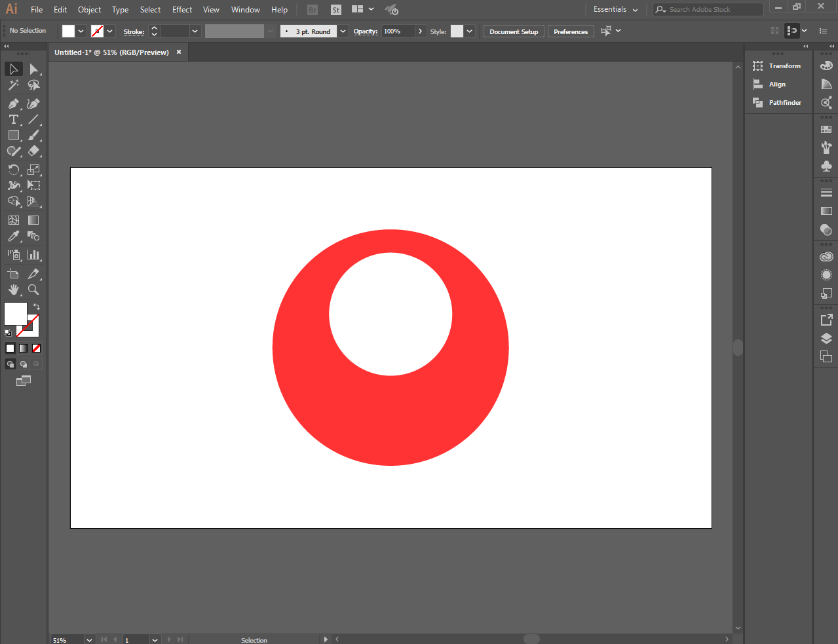Open the fill color dropdown in control bar
This screenshot has width=838, height=644.
click(x=81, y=31)
